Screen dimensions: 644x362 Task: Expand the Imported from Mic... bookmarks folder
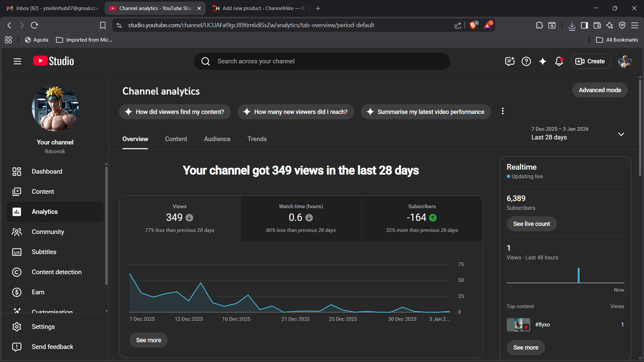tap(84, 40)
